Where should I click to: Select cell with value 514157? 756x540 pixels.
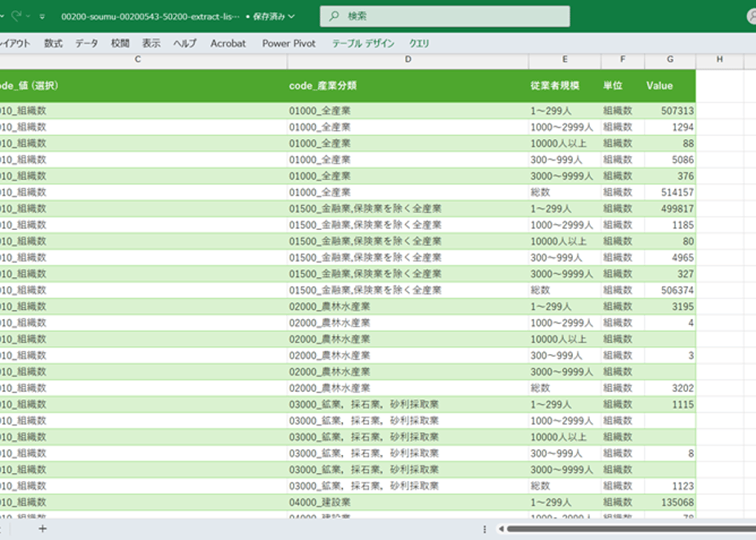click(670, 192)
